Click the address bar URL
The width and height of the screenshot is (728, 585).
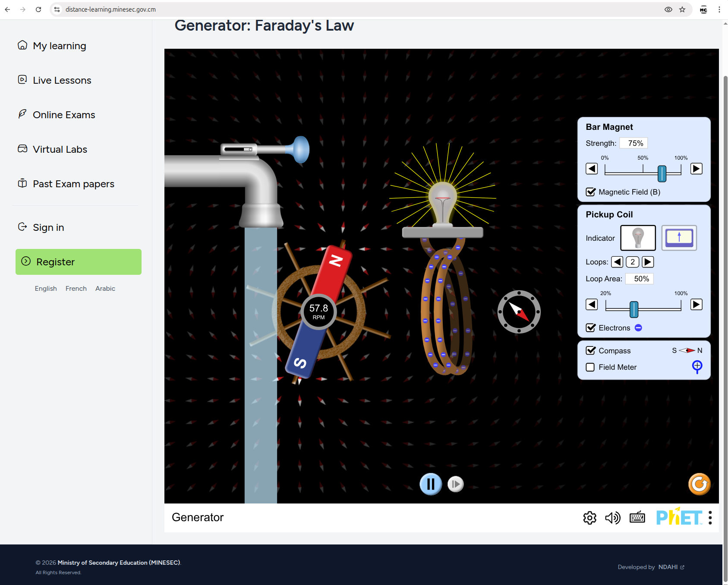tap(110, 9)
